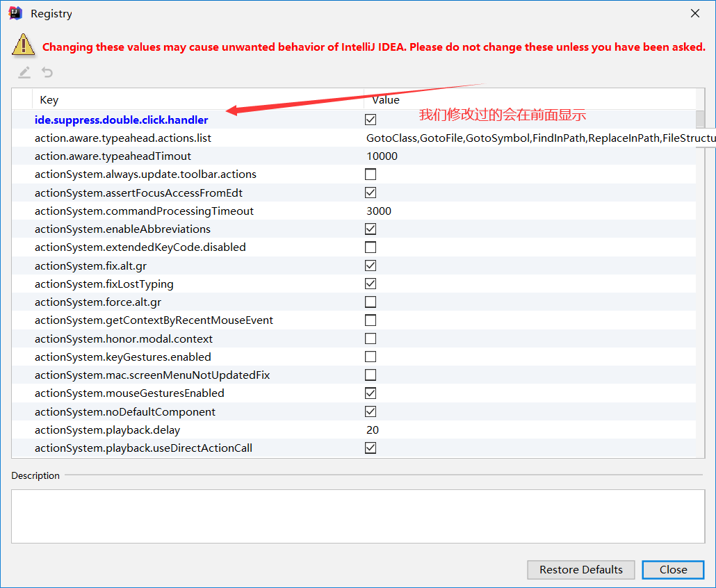The height and width of the screenshot is (588, 716).
Task: Select actionSystem.always.update.toolbar.actions key text
Action: pos(145,174)
